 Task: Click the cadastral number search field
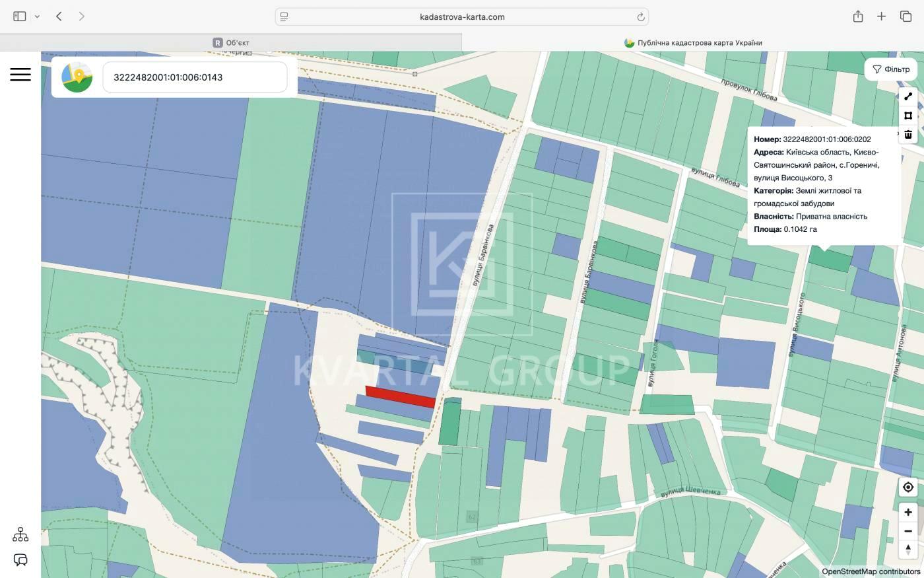pyautogui.click(x=195, y=77)
